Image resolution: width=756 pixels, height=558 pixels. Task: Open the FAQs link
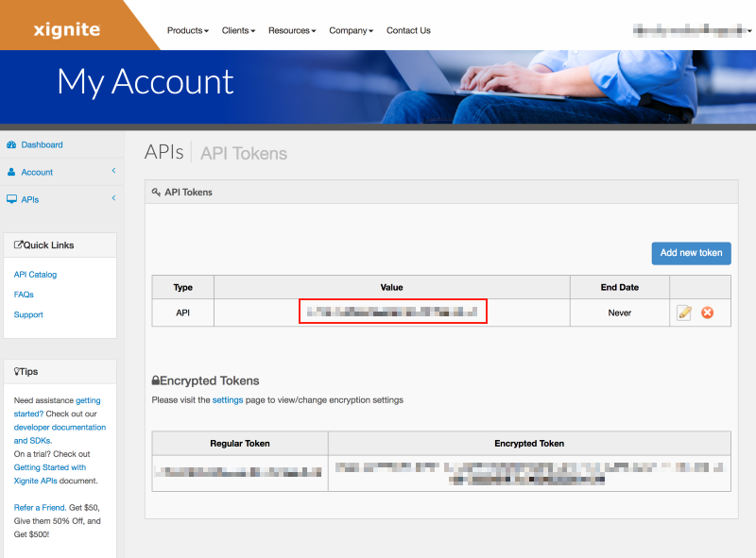pyautogui.click(x=24, y=295)
